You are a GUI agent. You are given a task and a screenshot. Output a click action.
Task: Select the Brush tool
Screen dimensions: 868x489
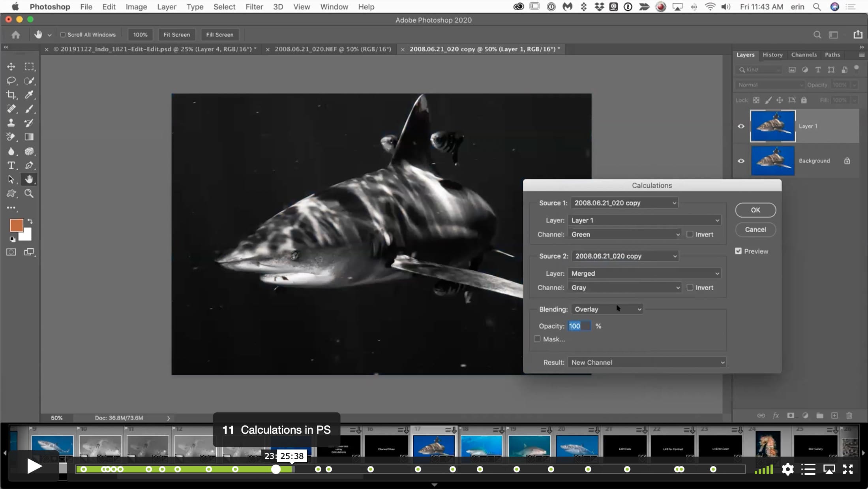29,109
